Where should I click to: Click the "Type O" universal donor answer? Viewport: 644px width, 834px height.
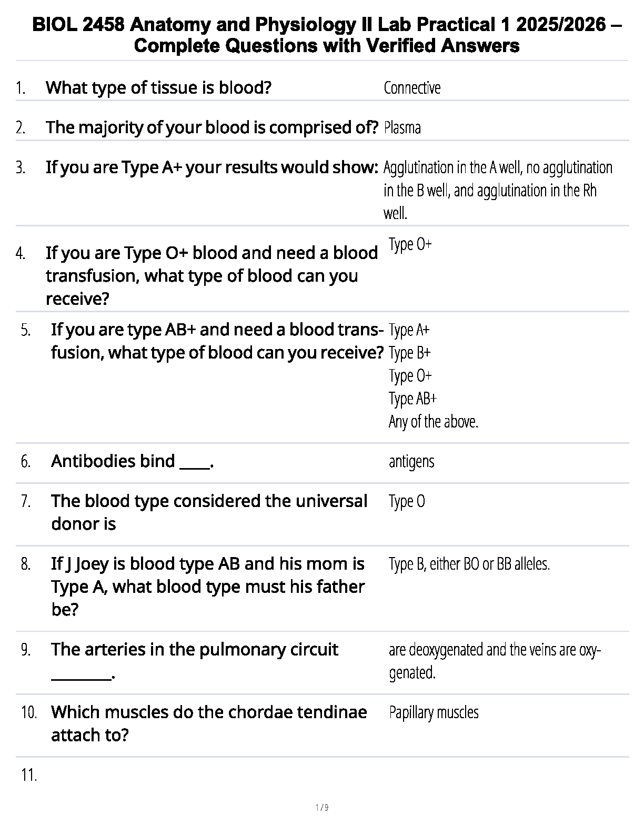point(407,501)
